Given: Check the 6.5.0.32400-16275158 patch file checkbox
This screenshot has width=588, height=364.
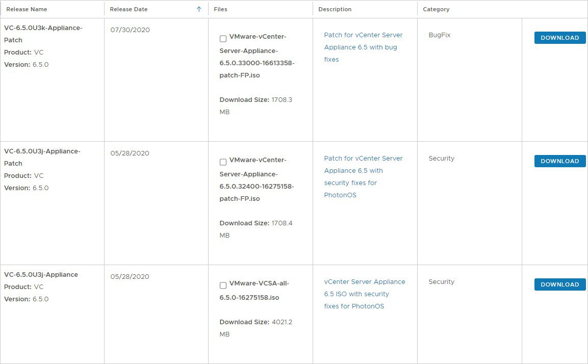Looking at the screenshot, I should (223, 162).
